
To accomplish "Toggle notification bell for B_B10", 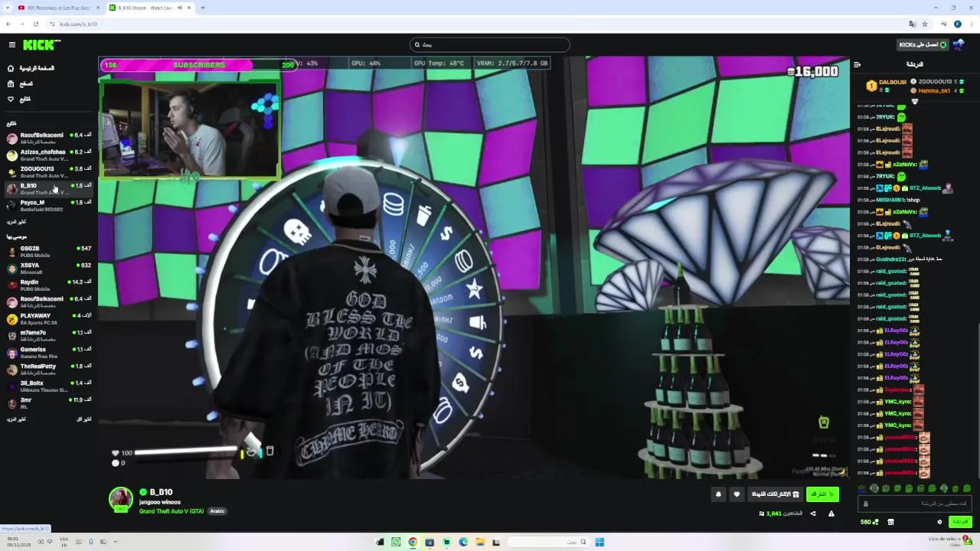I will 718,494.
